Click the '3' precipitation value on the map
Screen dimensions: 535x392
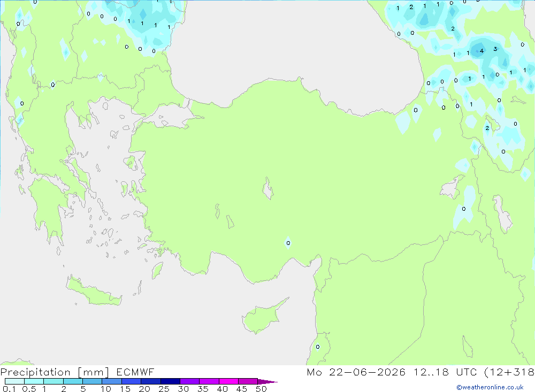point(495,49)
